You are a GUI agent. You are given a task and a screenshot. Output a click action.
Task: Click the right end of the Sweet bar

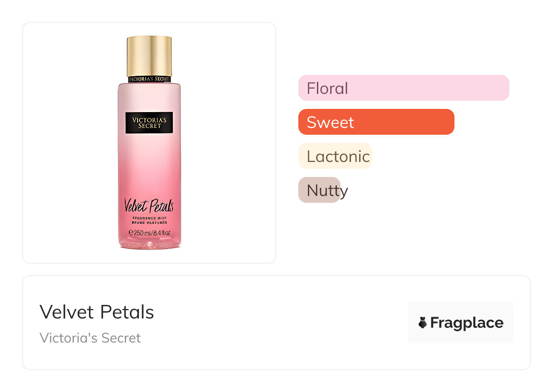[x=449, y=122]
